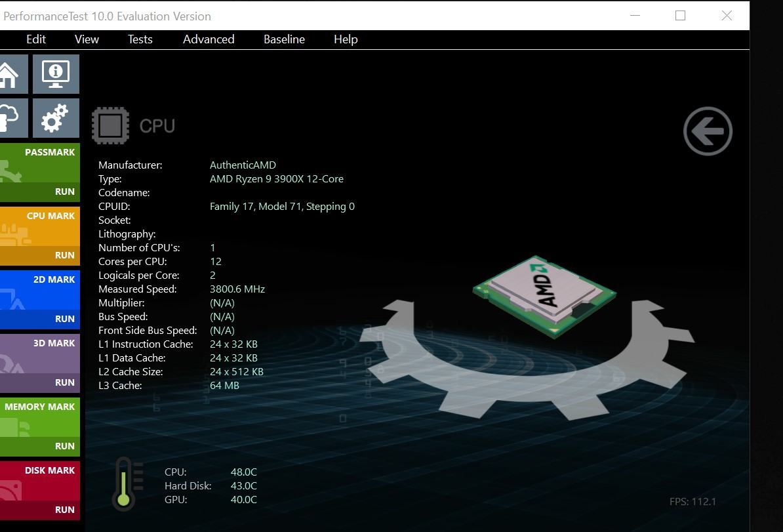The image size is (783, 532).
Task: Click the '64 MB' L3 Cache value
Action: click(x=224, y=386)
